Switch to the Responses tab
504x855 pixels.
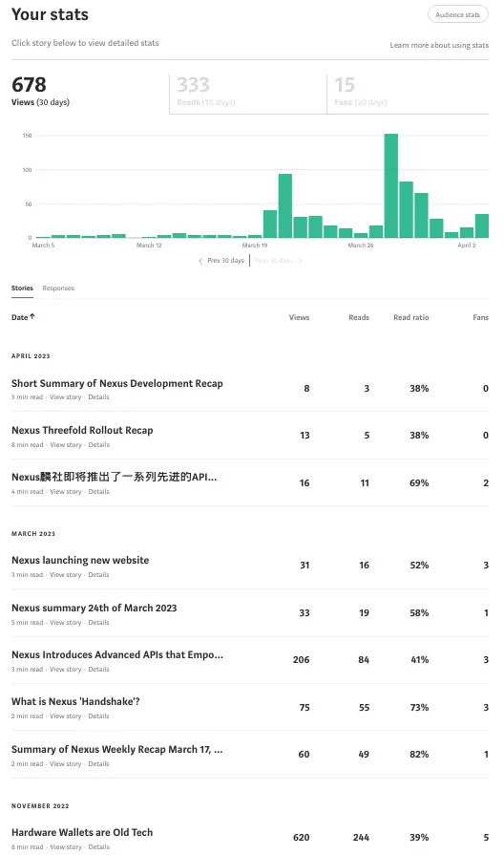(x=58, y=288)
